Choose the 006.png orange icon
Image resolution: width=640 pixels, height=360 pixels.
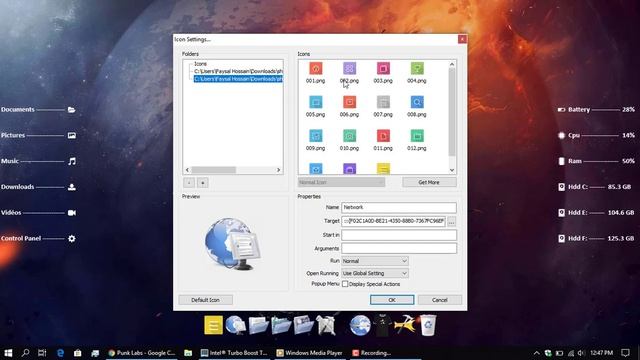(x=349, y=102)
